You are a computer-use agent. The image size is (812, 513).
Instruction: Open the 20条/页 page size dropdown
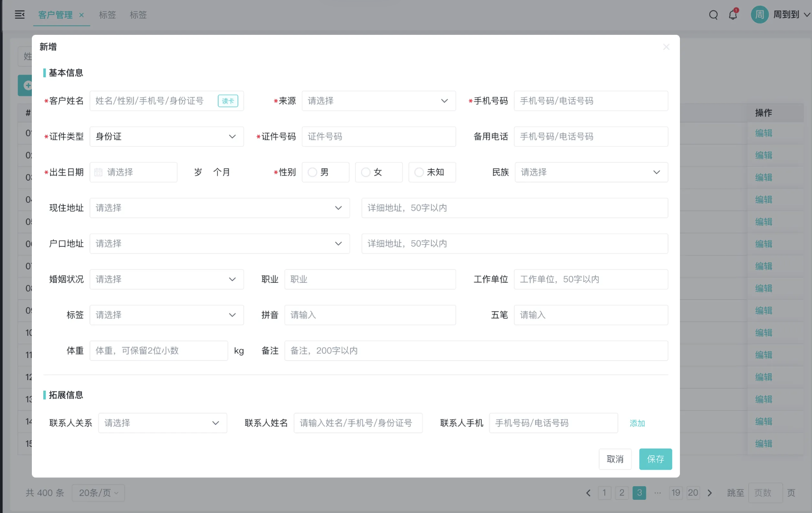(98, 493)
